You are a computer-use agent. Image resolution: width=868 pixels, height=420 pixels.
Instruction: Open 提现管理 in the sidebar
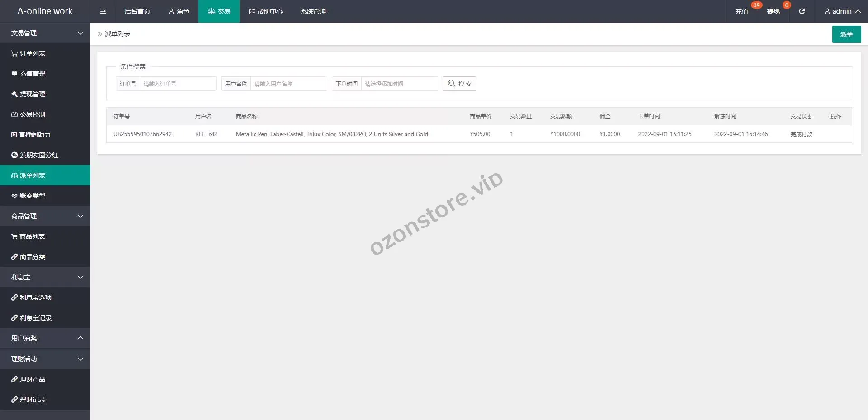28,94
